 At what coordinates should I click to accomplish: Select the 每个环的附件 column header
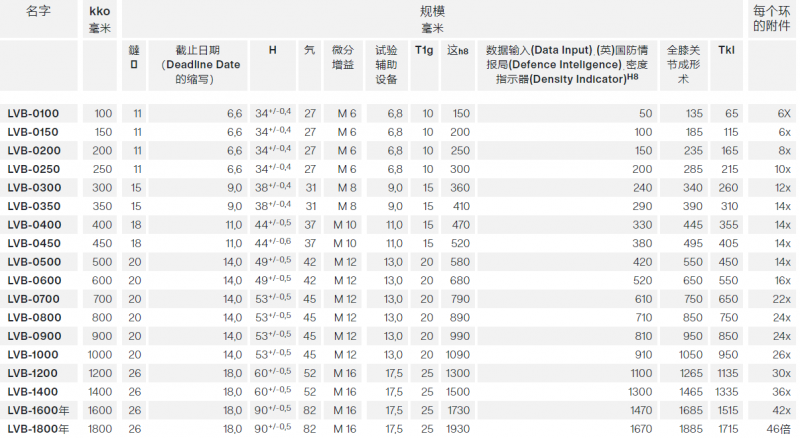[771, 18]
